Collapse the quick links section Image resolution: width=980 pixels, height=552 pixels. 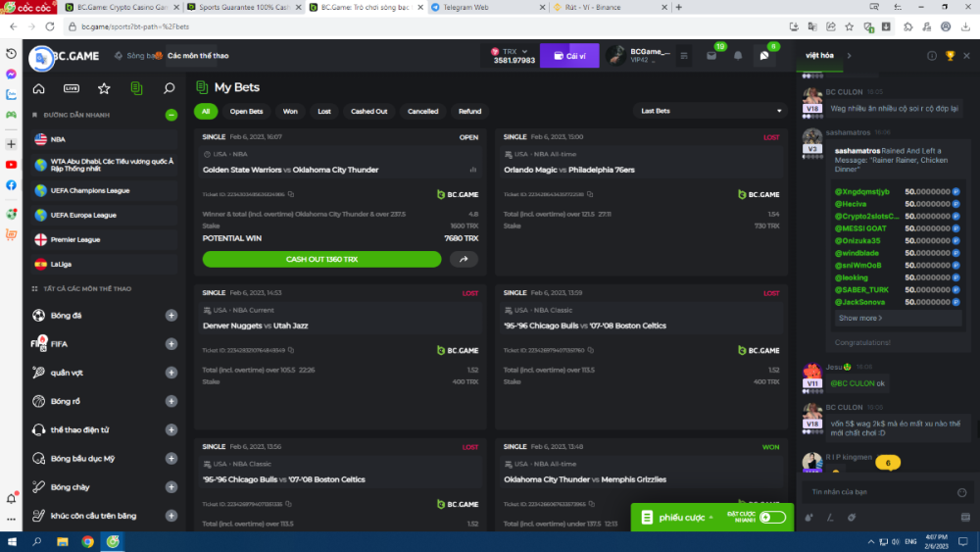point(171,115)
